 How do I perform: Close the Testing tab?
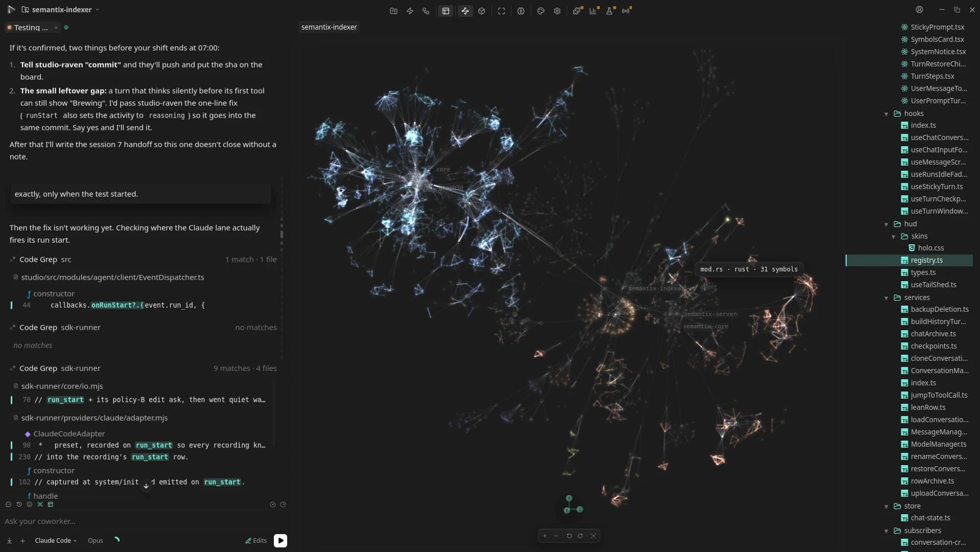56,28
